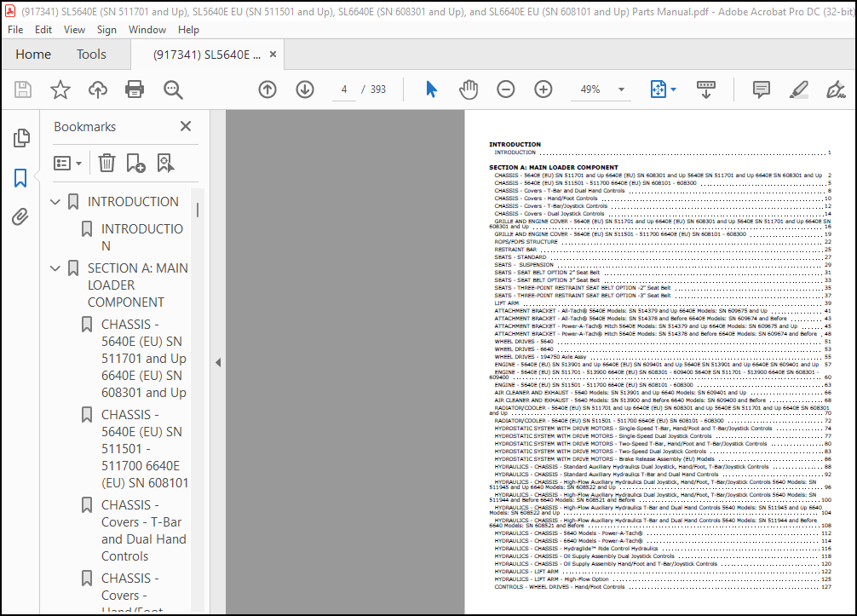Image resolution: width=857 pixels, height=616 pixels.
Task: Open CHASSIS 5640E (EU) SN 511501 bookmark
Action: click(x=145, y=449)
